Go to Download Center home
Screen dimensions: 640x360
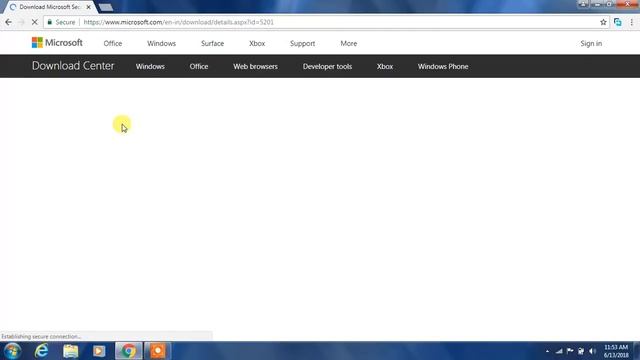(73, 66)
